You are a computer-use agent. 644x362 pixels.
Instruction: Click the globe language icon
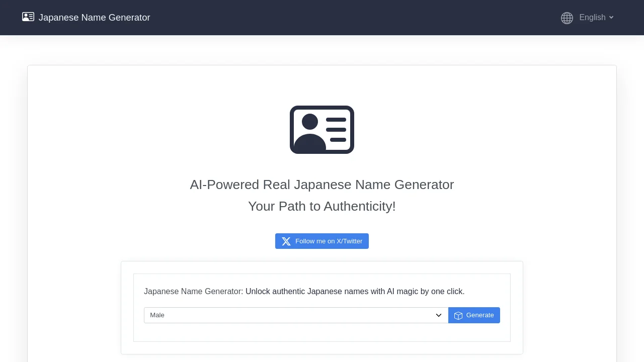(x=567, y=18)
